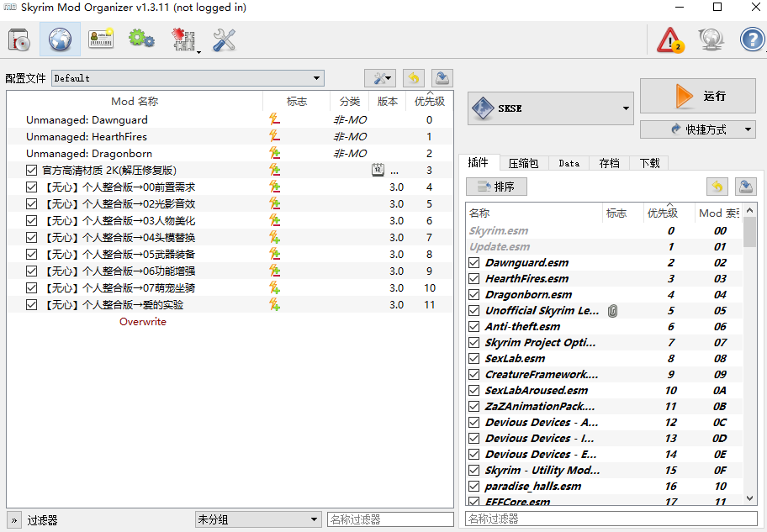The height and width of the screenshot is (532, 767).
Task: Toggle the SexLab.esm plugin checkbox
Action: tap(473, 358)
